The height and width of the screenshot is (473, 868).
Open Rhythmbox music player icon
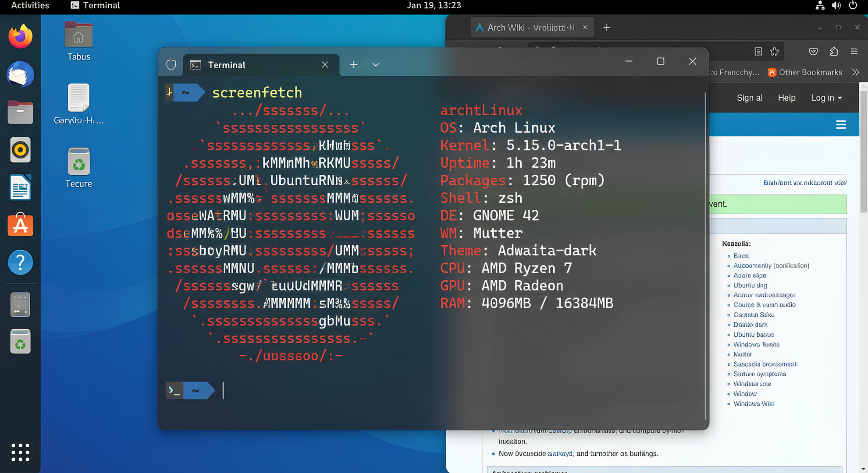[20, 150]
